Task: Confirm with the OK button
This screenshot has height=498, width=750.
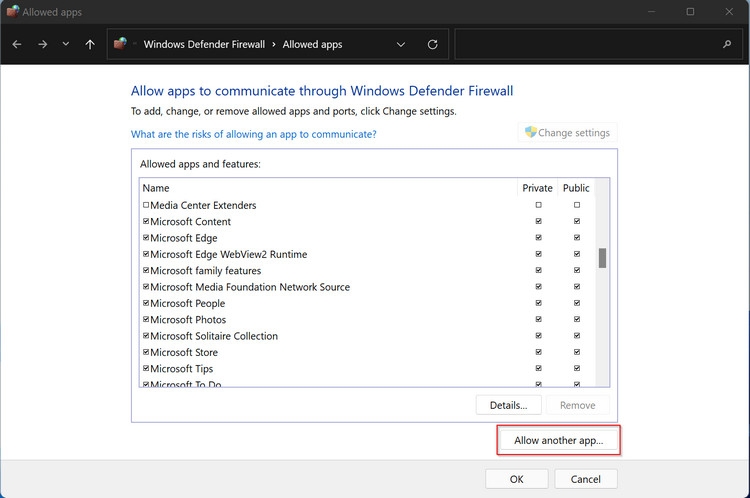Action: [517, 479]
